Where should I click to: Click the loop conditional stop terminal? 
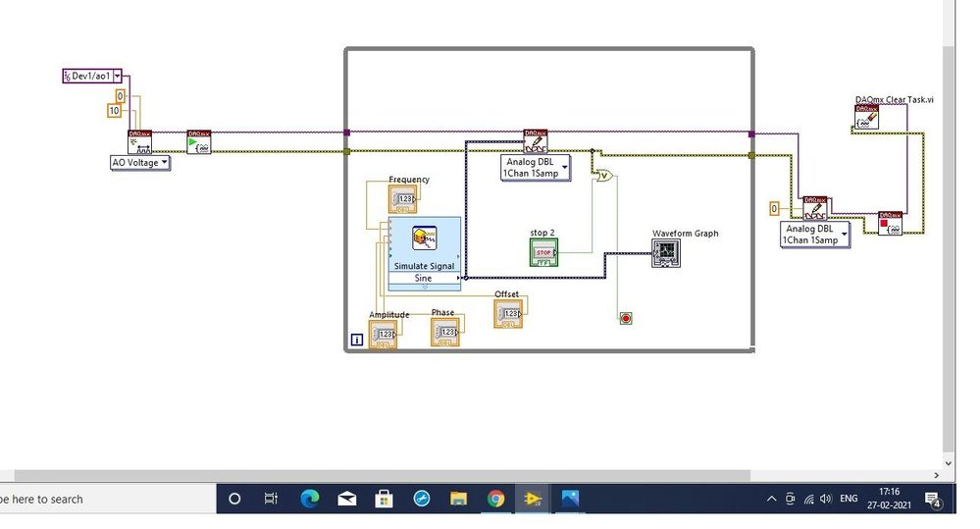tap(626, 318)
